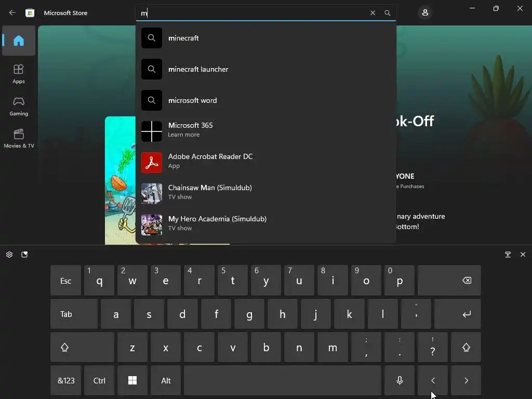Click the Chainsaw Man thumbnail
The image size is (532, 399).
point(152,194)
